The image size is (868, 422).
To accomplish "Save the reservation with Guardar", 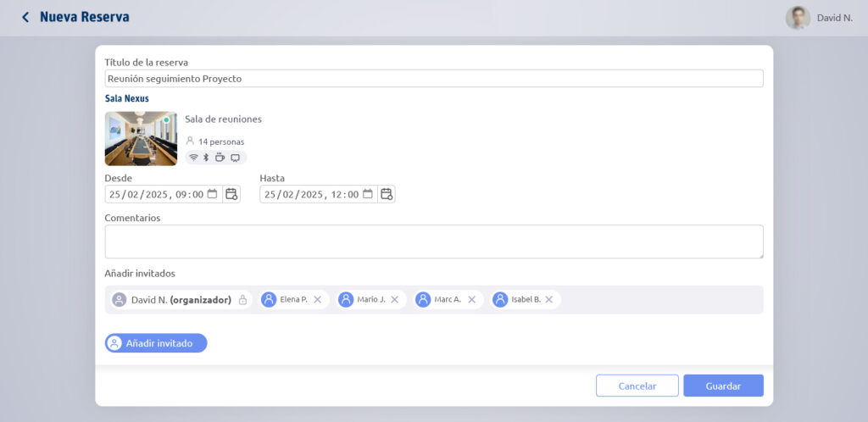I will [x=723, y=386].
